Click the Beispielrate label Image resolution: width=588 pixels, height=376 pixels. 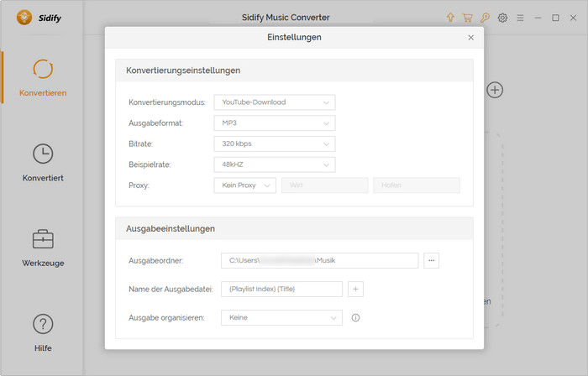point(150,164)
